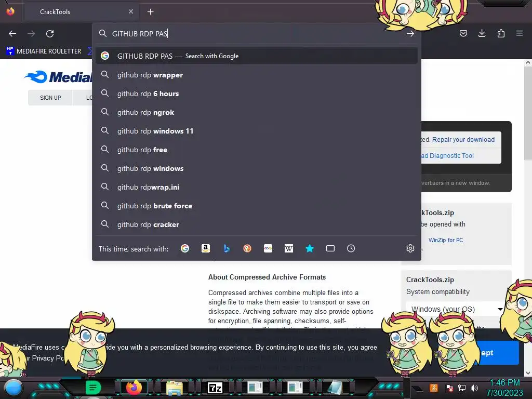Click the network tray icon

(462, 388)
